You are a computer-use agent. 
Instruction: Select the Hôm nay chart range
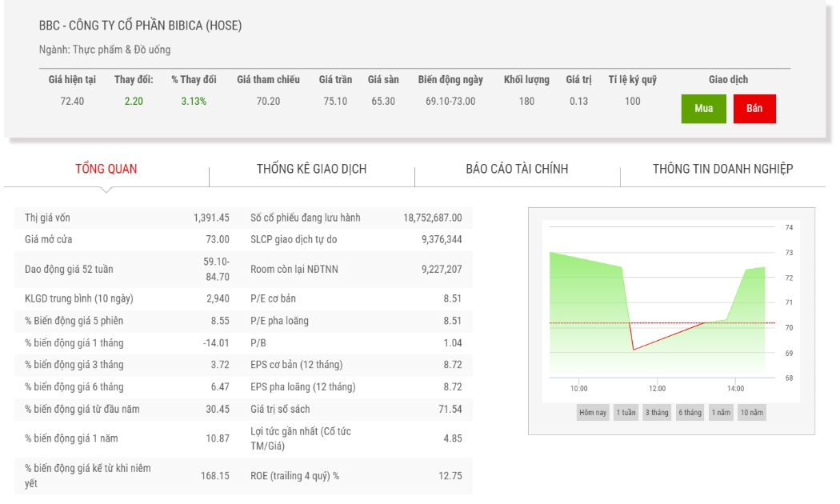pyautogui.click(x=593, y=413)
